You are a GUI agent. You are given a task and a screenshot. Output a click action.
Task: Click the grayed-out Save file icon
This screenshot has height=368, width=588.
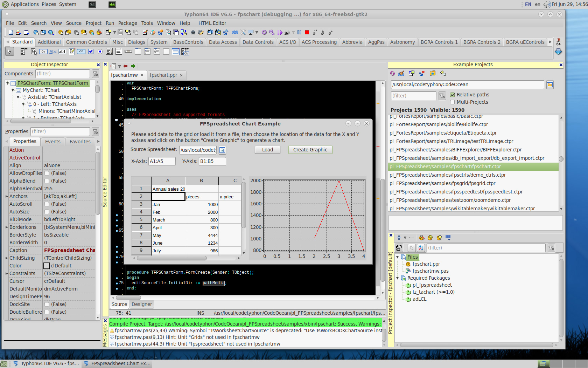[120, 32]
